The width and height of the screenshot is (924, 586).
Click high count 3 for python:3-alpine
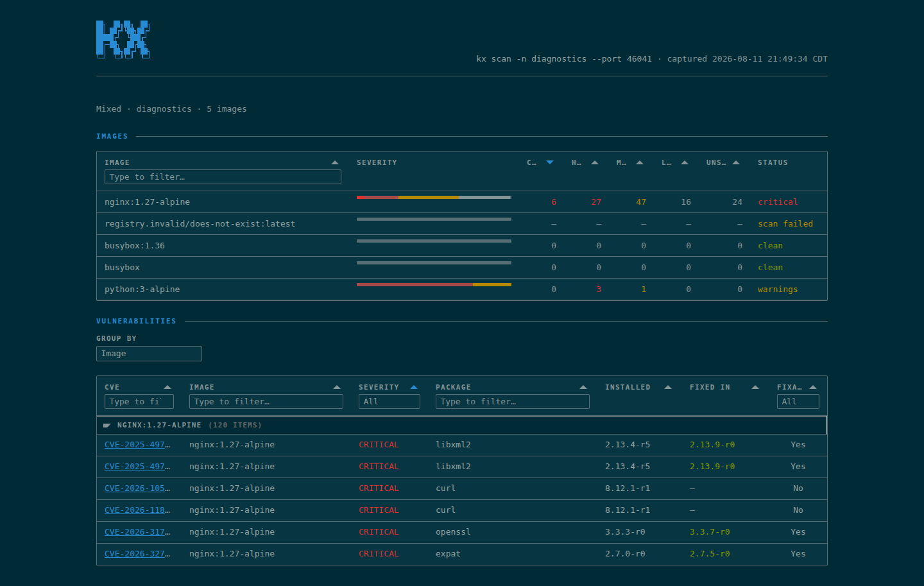pos(599,289)
